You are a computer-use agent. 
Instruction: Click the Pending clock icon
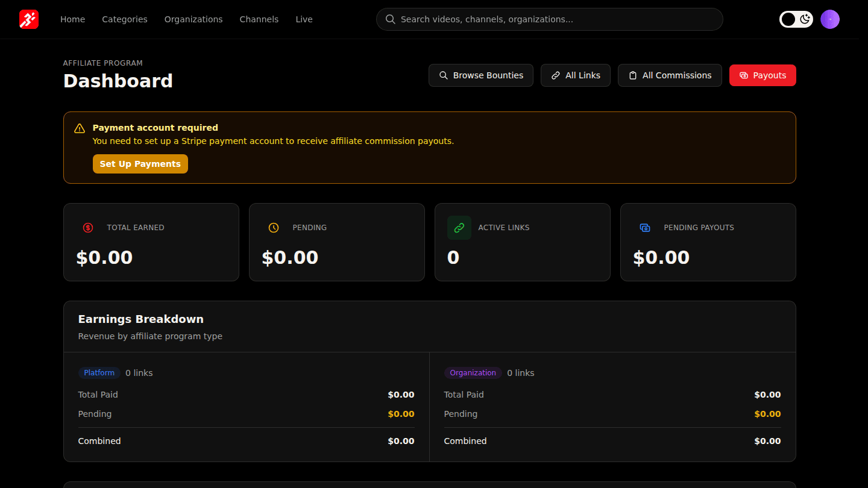(x=274, y=228)
